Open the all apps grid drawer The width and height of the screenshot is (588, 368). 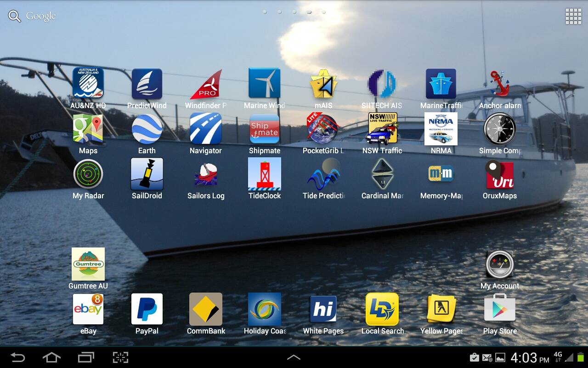573,17
